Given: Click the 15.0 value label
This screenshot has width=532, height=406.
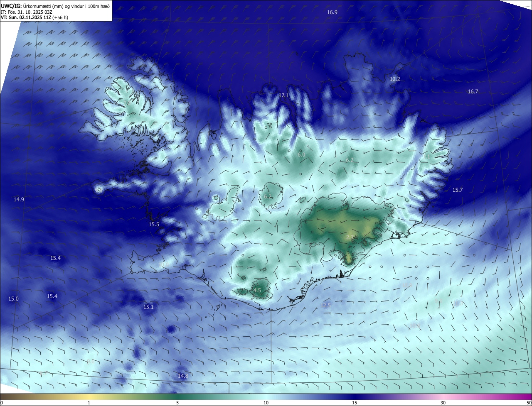Looking at the screenshot, I should (x=14, y=298).
